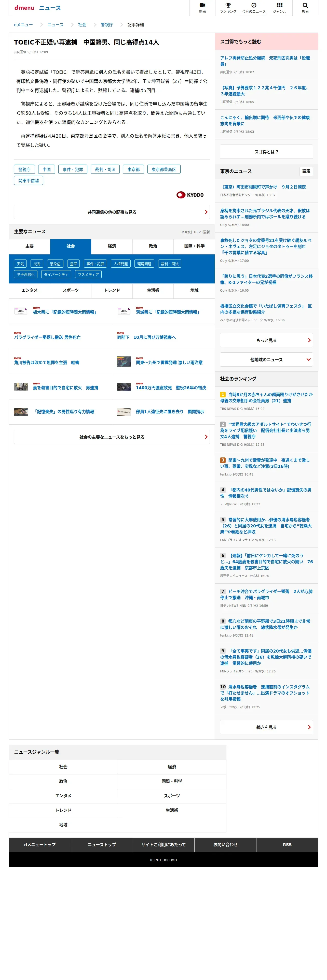Click the 感染症 subcategory chip

(55, 264)
